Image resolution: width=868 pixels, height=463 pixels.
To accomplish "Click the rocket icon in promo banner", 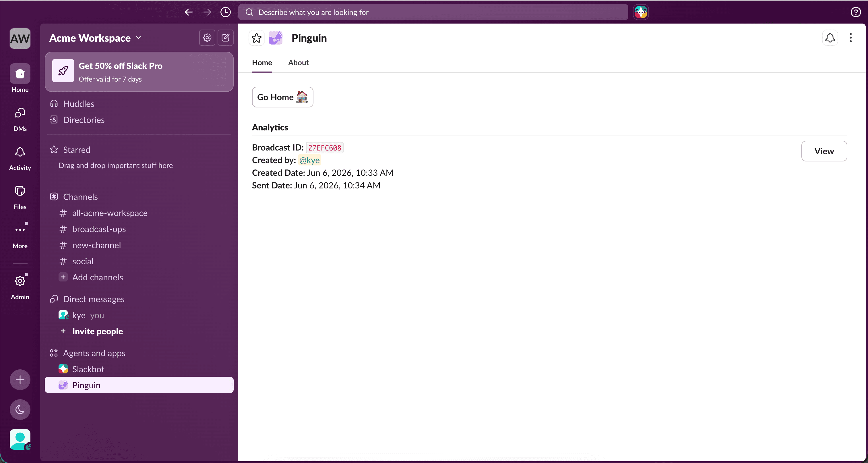I will [63, 71].
